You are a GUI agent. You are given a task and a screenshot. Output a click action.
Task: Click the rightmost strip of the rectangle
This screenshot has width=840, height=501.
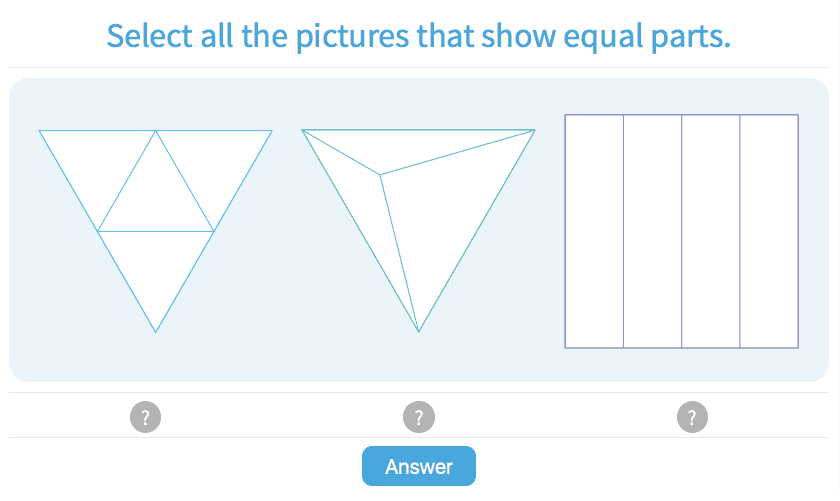click(769, 231)
